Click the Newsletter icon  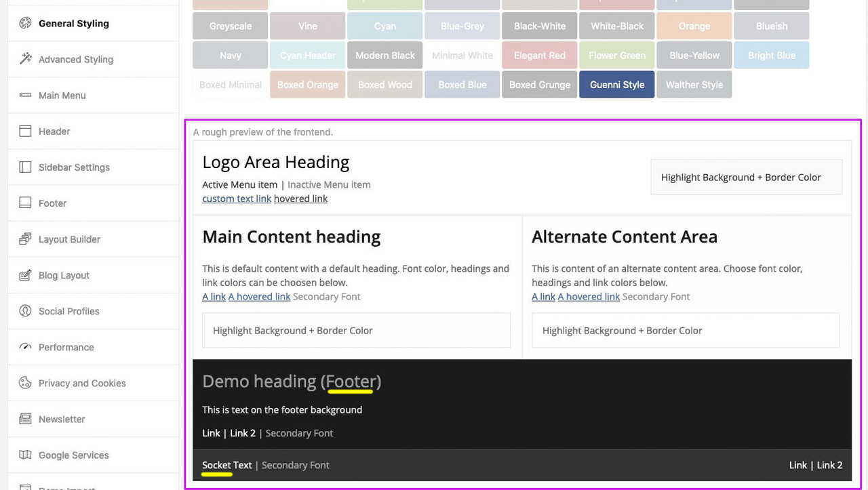tap(25, 418)
